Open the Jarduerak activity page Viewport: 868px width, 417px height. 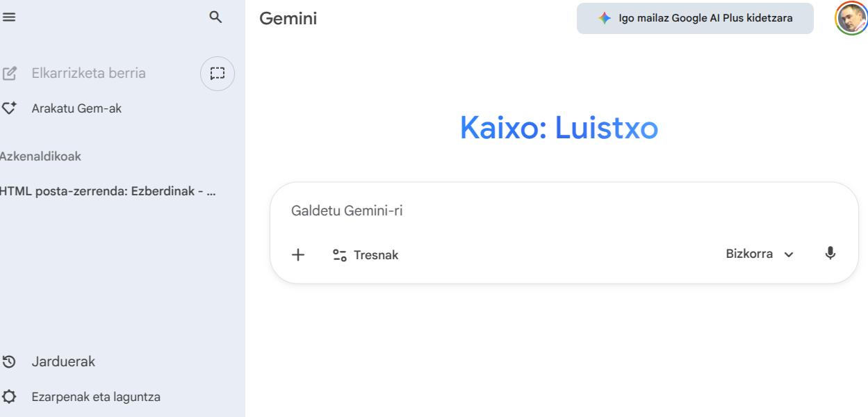coord(63,361)
